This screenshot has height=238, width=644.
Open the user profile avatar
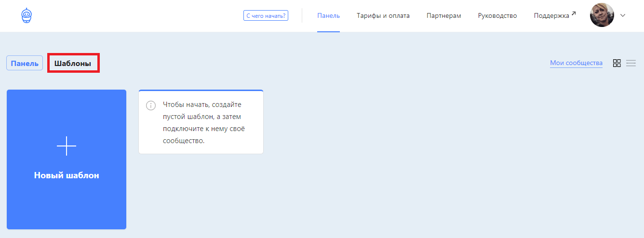point(602,15)
